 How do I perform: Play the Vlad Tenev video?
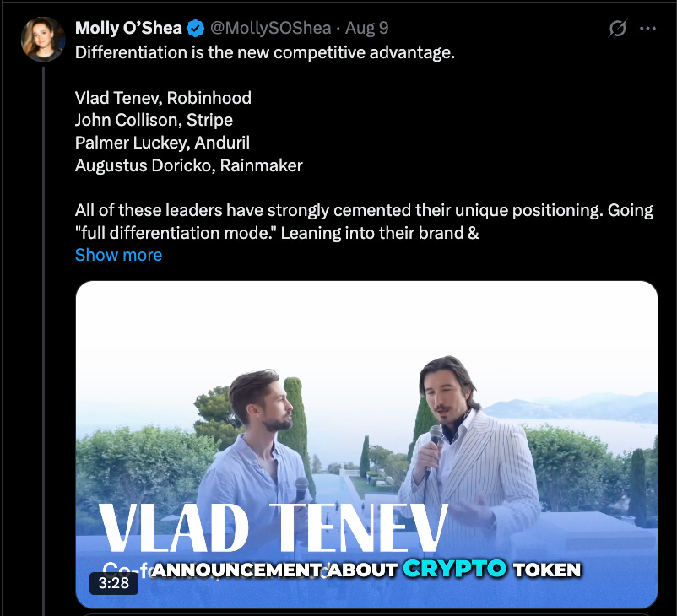point(366,445)
